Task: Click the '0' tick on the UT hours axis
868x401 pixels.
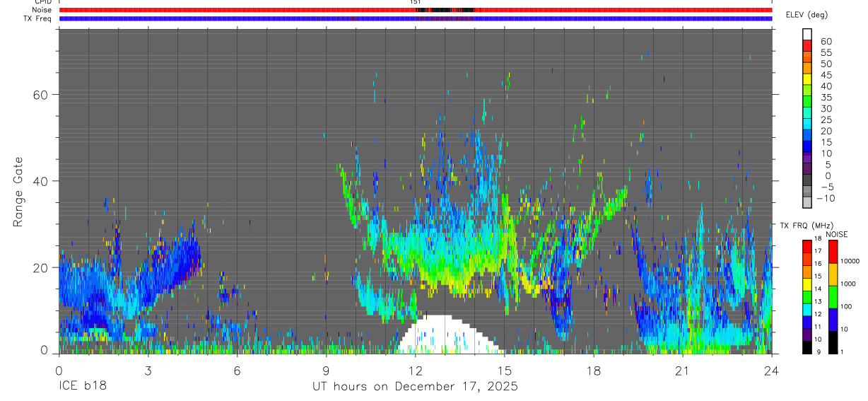Action: click(59, 371)
